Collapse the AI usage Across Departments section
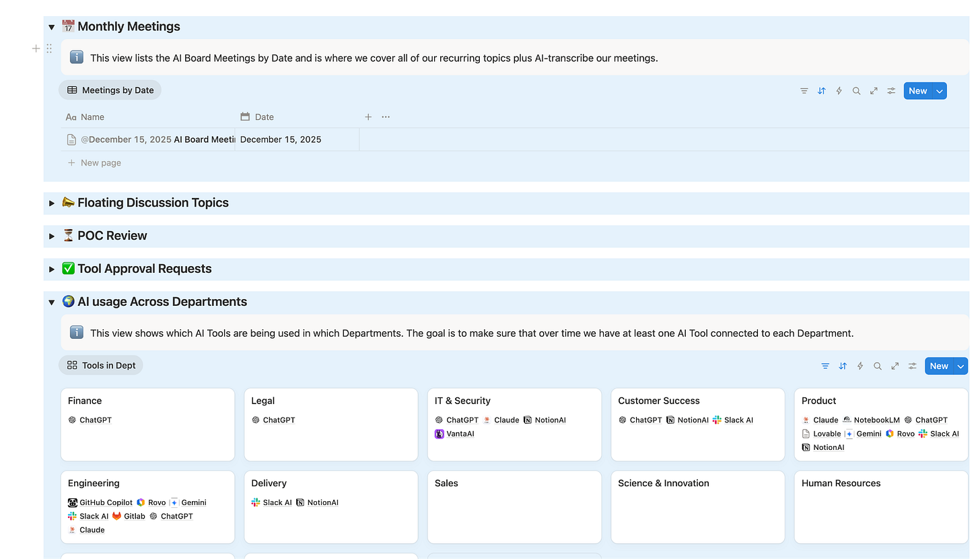The width and height of the screenshot is (980, 559). tap(52, 302)
